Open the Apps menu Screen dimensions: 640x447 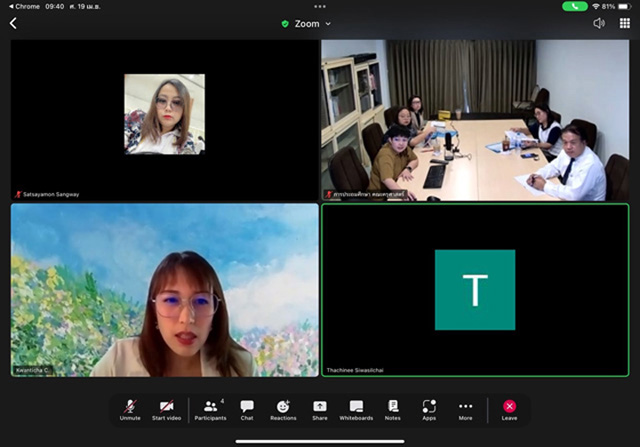pos(429,408)
